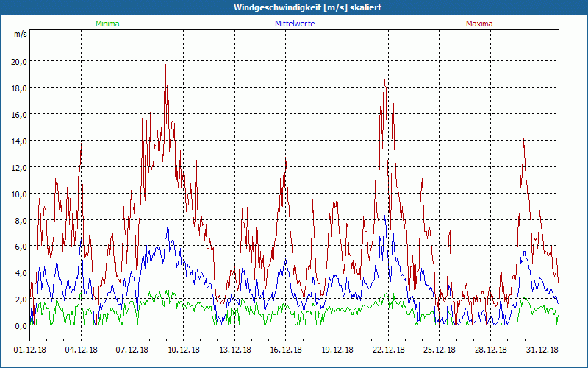Viewport: 588px width, 368px height.
Task: Click the 2,0 y-axis value
Action: (x=21, y=300)
